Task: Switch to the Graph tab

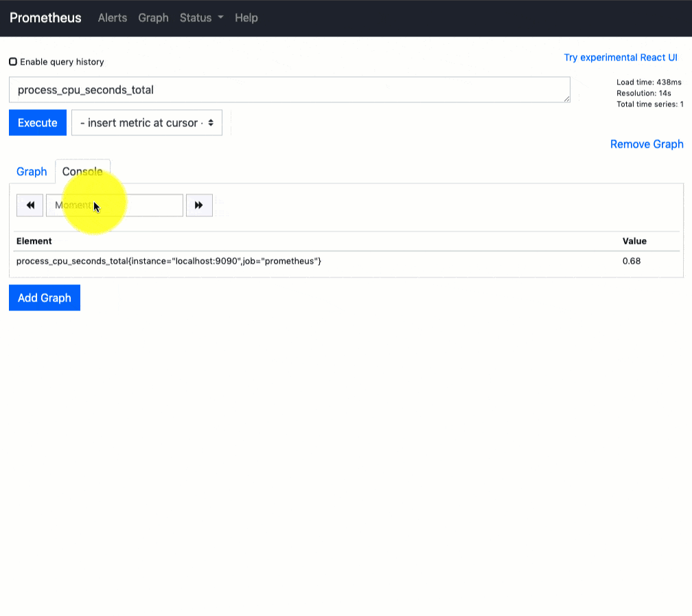Action: pos(32,171)
